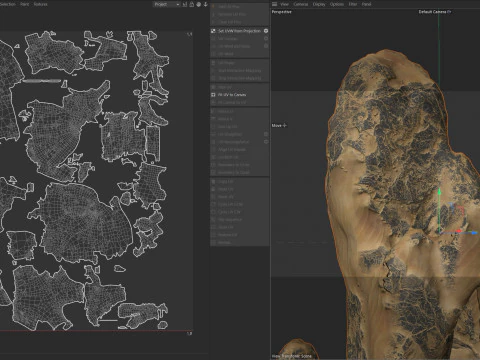Click the Perspective label in viewport
Screen dimensions: 480x360
(282, 12)
